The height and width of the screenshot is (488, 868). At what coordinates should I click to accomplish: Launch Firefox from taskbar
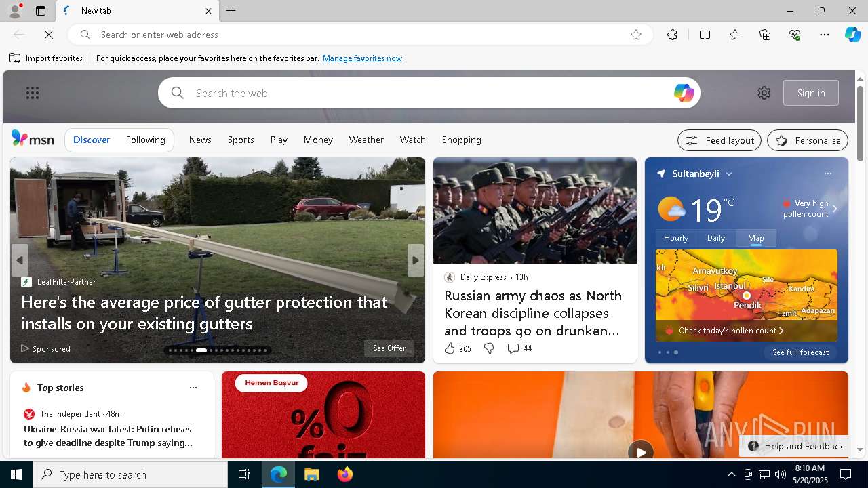pos(345,474)
